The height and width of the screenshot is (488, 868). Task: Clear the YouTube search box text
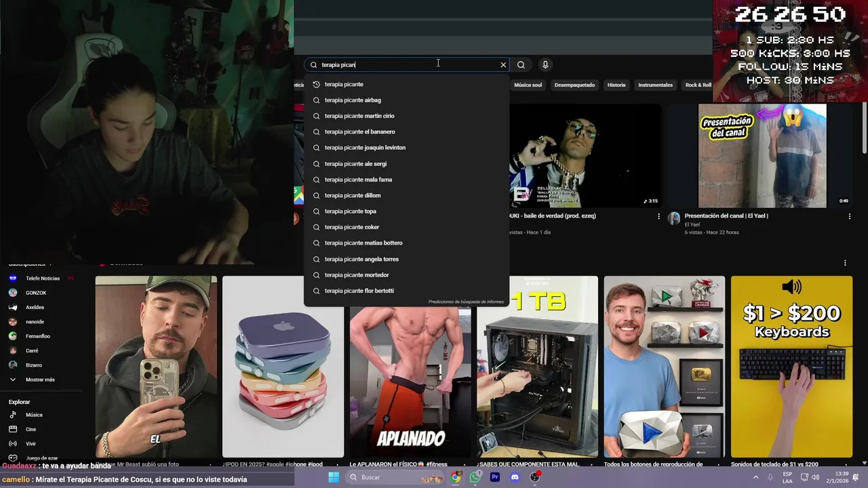(503, 65)
